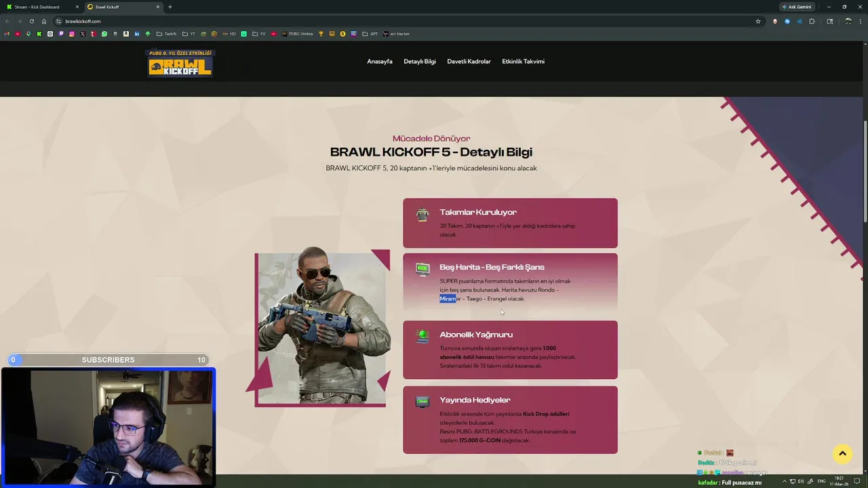Open a new browser tab
Screen dimensions: 868x488
[x=170, y=7]
